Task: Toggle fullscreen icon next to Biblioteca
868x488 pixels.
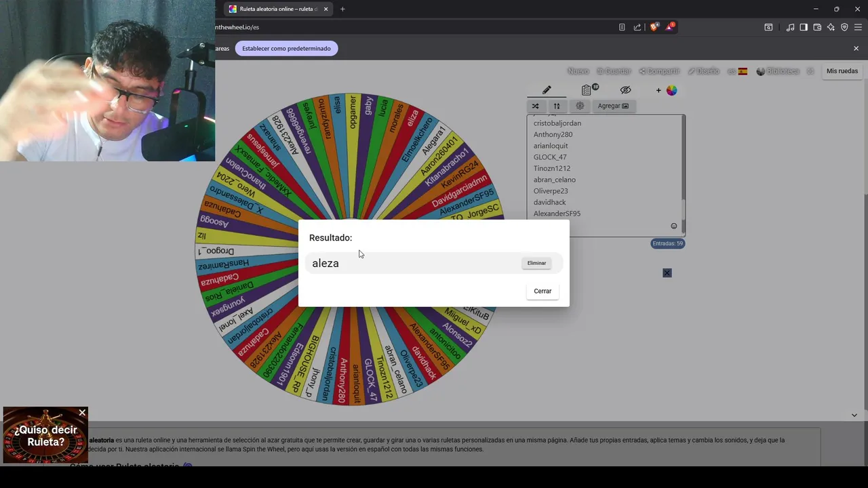Action: [x=810, y=71]
